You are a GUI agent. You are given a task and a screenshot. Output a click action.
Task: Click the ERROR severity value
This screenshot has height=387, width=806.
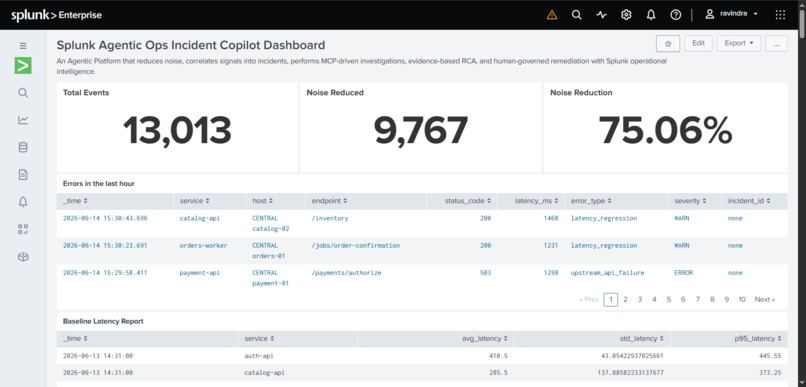click(x=684, y=273)
